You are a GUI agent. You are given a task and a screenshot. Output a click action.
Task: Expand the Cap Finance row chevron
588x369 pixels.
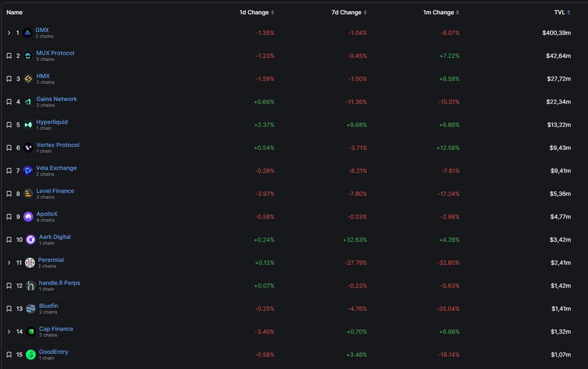coord(9,332)
